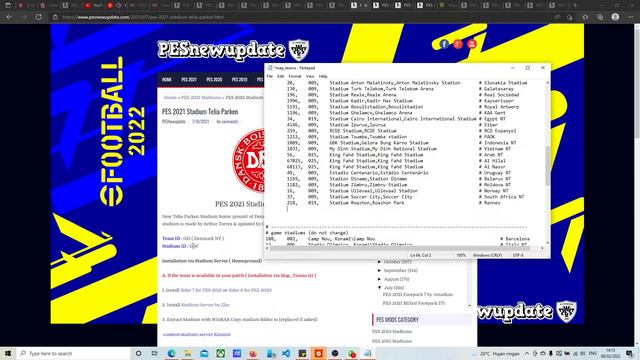Reload the page with the refresh icon
Screen dimensions: 640x360
click(x=38, y=17)
